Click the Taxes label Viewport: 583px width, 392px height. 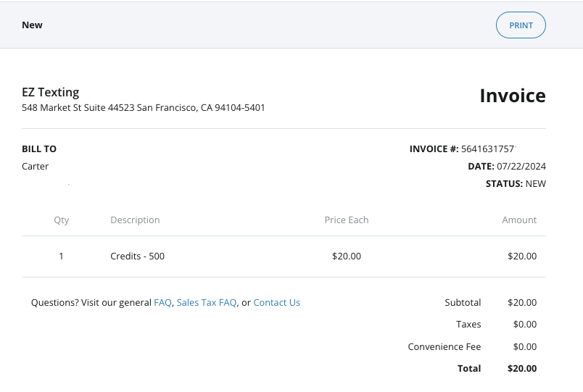pyautogui.click(x=468, y=325)
